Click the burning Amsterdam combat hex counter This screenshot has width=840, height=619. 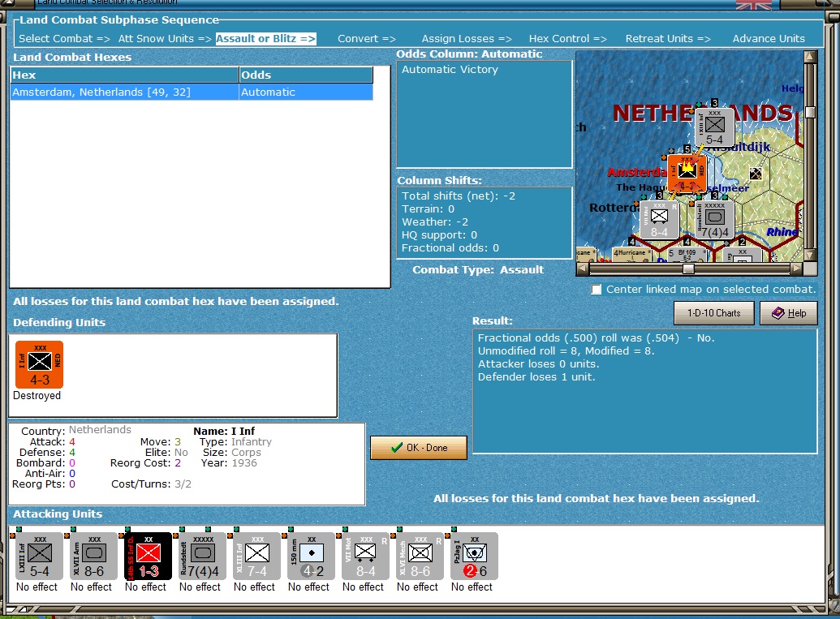687,174
